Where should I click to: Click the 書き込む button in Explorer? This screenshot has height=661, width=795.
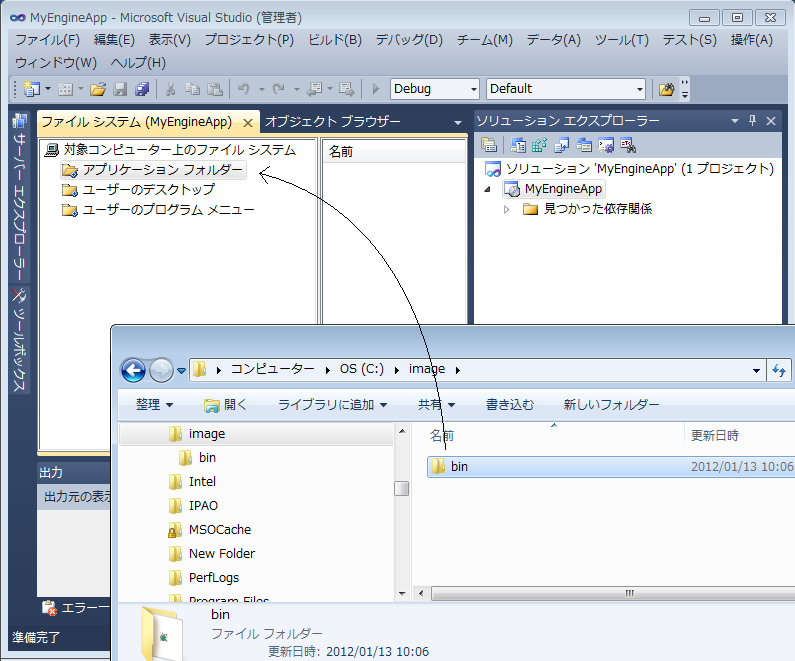pos(510,405)
